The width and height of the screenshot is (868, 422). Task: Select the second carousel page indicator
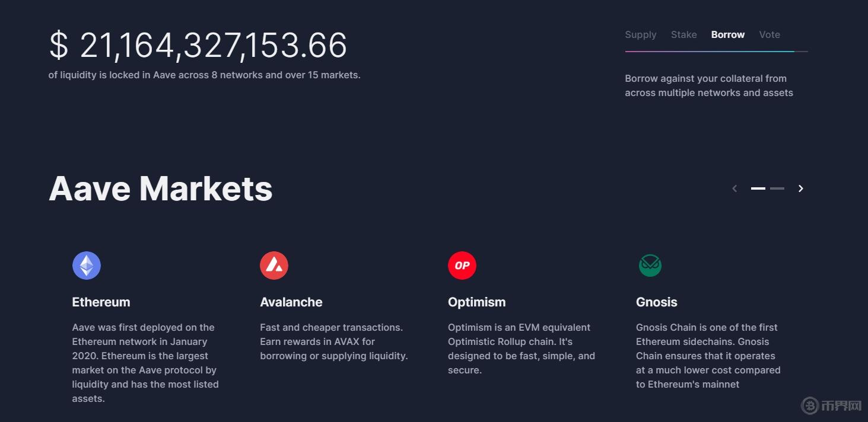tap(777, 188)
